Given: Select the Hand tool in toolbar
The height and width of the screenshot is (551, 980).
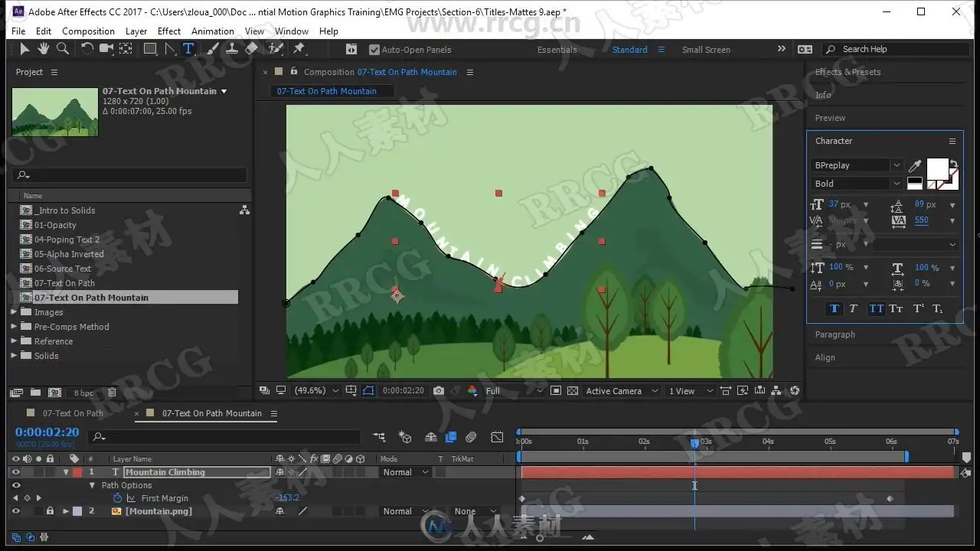Looking at the screenshot, I should [x=44, y=49].
